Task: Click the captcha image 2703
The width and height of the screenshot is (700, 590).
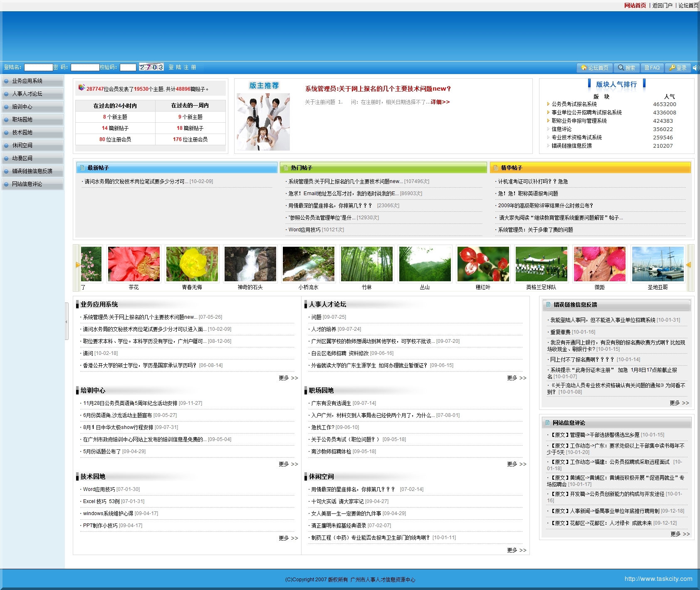Action: 151,67
